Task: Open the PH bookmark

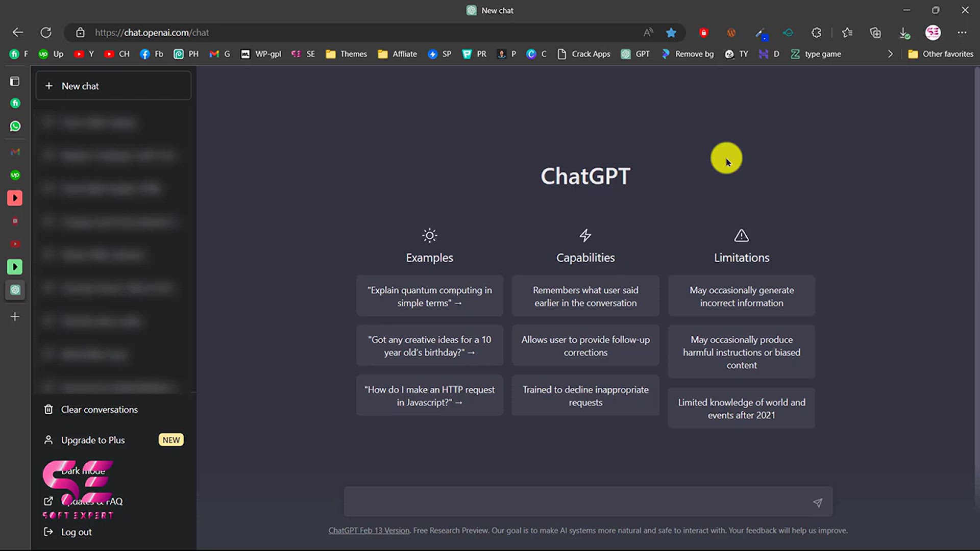Action: click(186, 54)
